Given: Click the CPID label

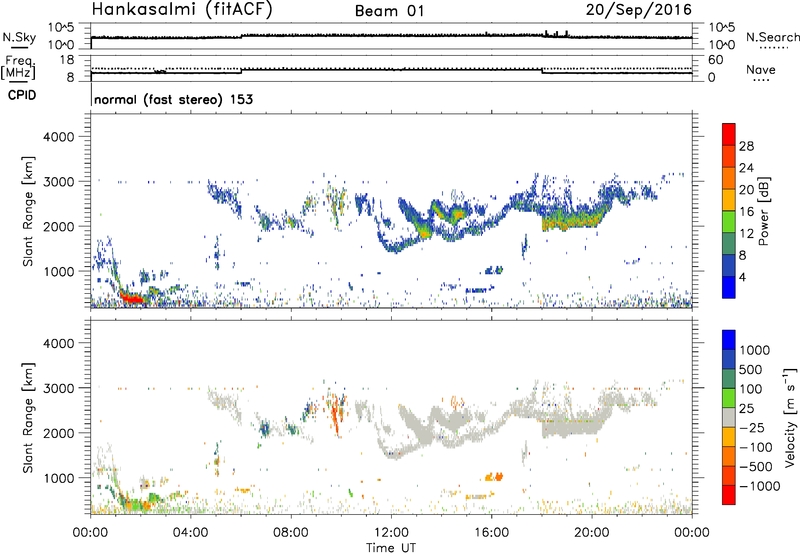Looking at the screenshot, I should pos(22,95).
